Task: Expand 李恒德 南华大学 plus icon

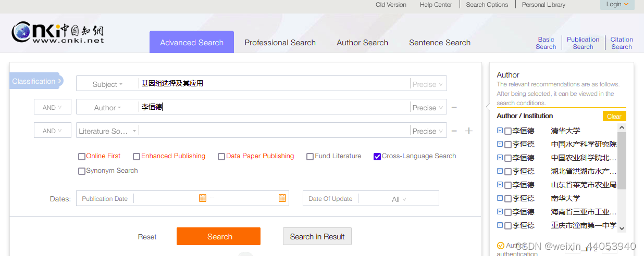Action: 500,198
